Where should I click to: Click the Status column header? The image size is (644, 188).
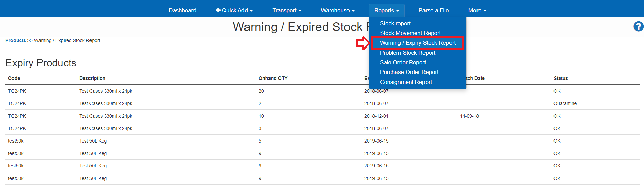pos(561,78)
